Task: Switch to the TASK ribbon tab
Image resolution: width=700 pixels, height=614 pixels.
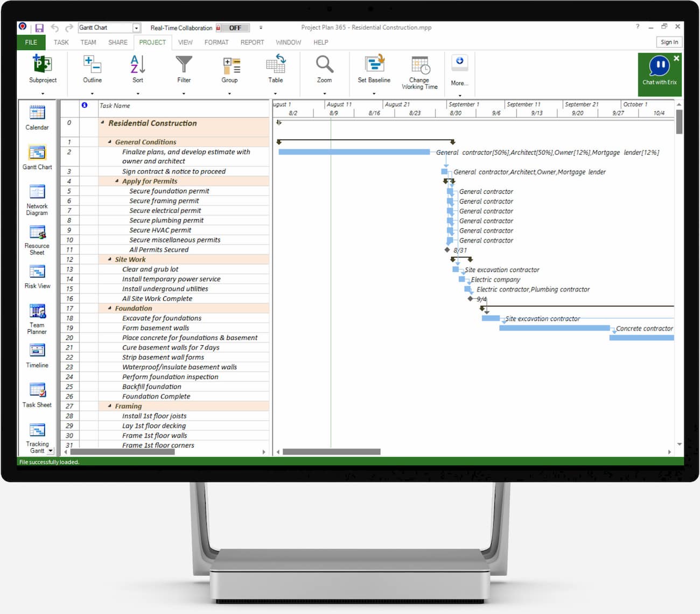Action: (61, 42)
